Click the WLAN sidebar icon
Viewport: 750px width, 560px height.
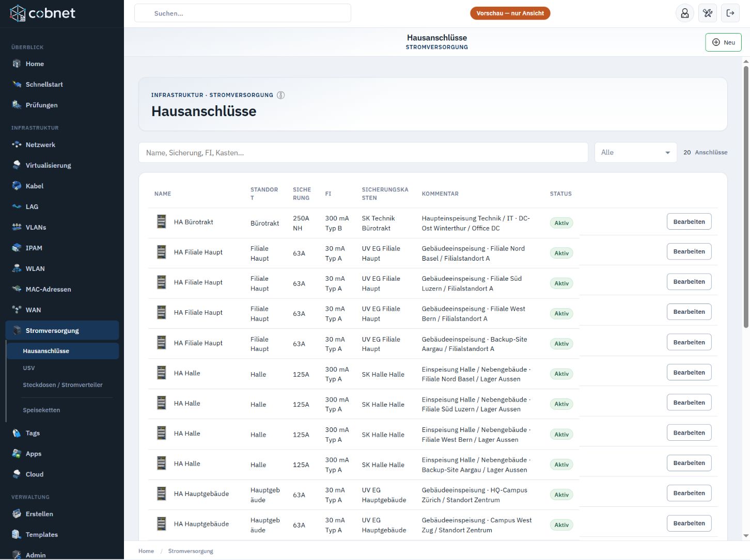point(17,269)
